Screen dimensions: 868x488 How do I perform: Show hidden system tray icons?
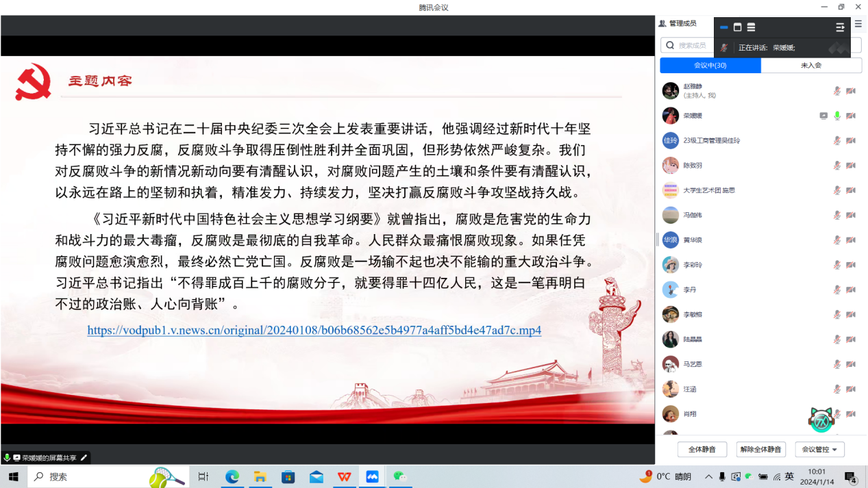[x=708, y=476]
